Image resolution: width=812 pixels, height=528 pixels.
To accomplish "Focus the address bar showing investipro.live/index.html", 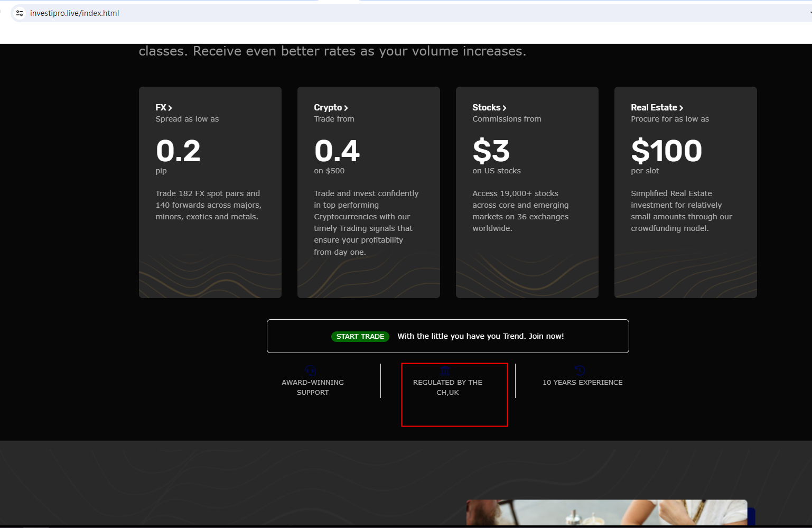I will point(412,13).
